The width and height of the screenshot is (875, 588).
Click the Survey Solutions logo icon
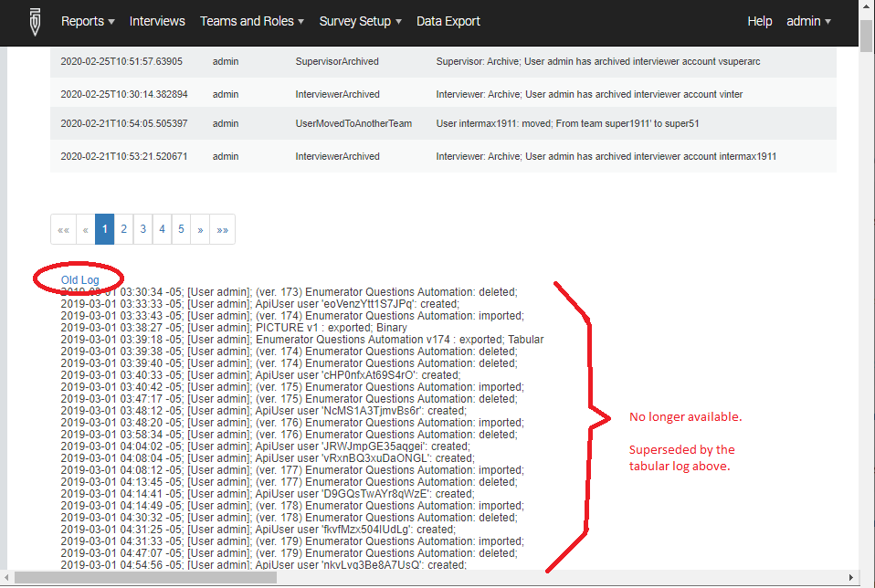pyautogui.click(x=35, y=21)
